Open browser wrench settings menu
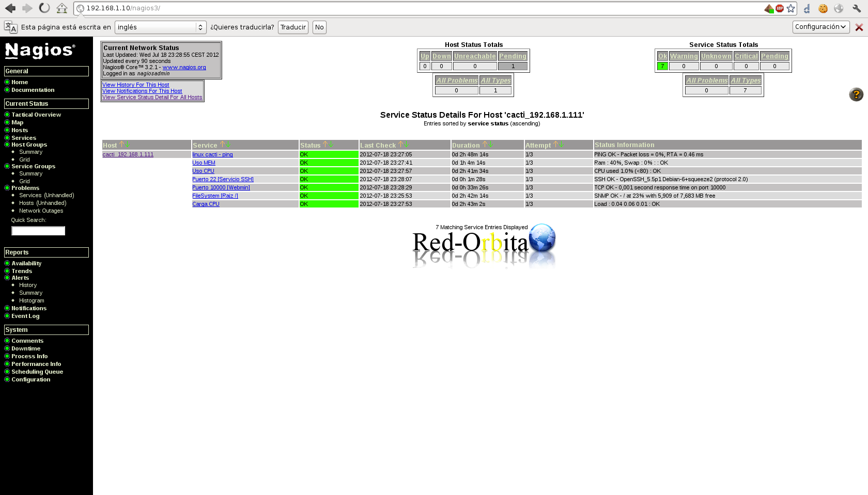The height and width of the screenshot is (495, 868). tap(856, 8)
